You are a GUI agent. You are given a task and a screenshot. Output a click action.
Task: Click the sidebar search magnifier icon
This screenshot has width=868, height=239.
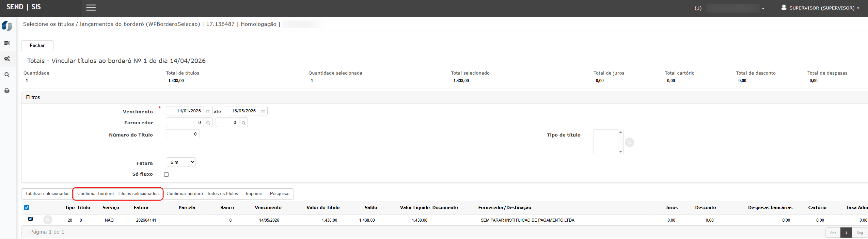(x=7, y=75)
